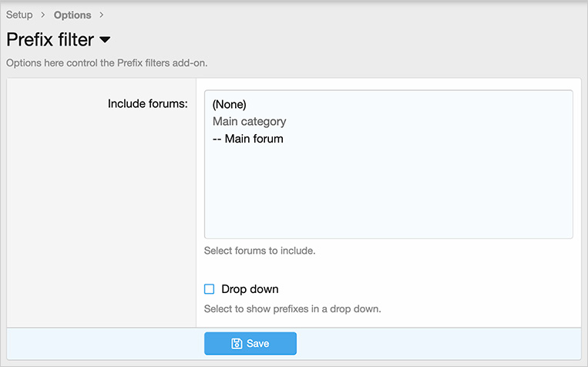Select 'Main category' in the forums list
This screenshot has height=367, width=588.
click(249, 121)
